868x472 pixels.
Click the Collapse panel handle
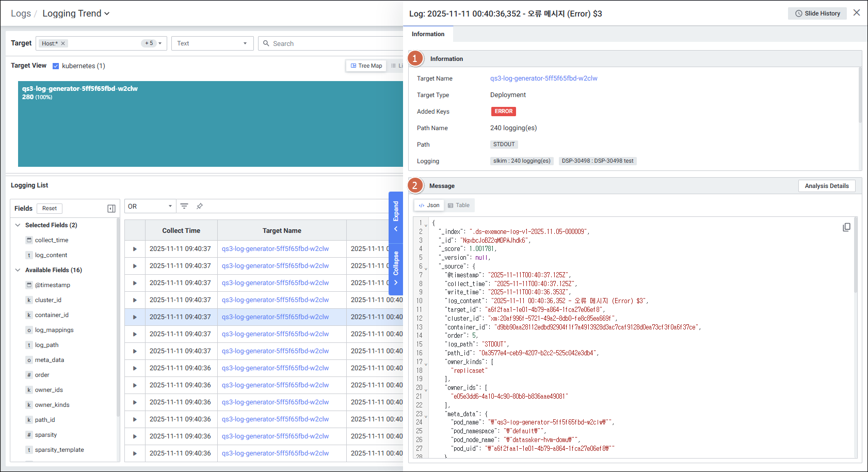(x=396, y=268)
